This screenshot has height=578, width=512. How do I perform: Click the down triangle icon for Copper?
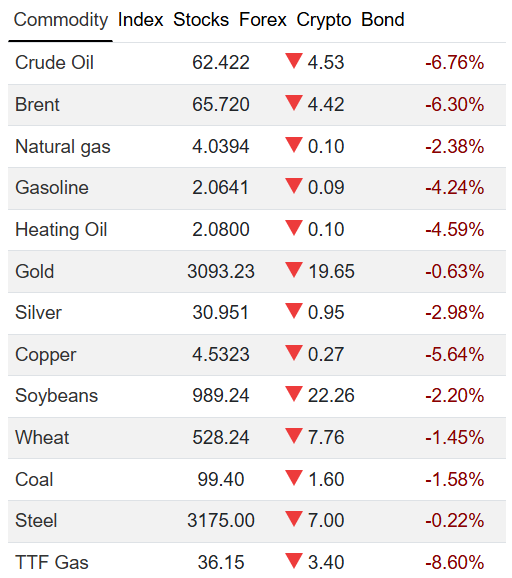tap(294, 353)
